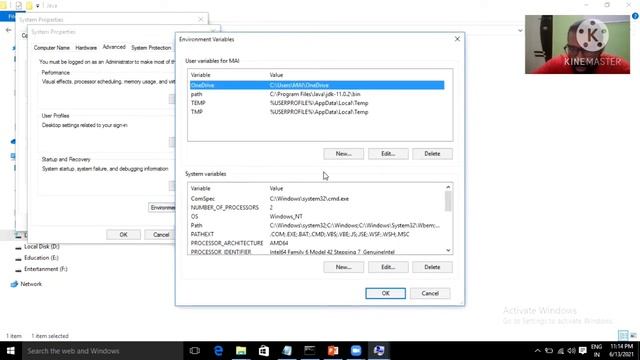
Task: Select the TMP user variable row
Action: tap(317, 112)
